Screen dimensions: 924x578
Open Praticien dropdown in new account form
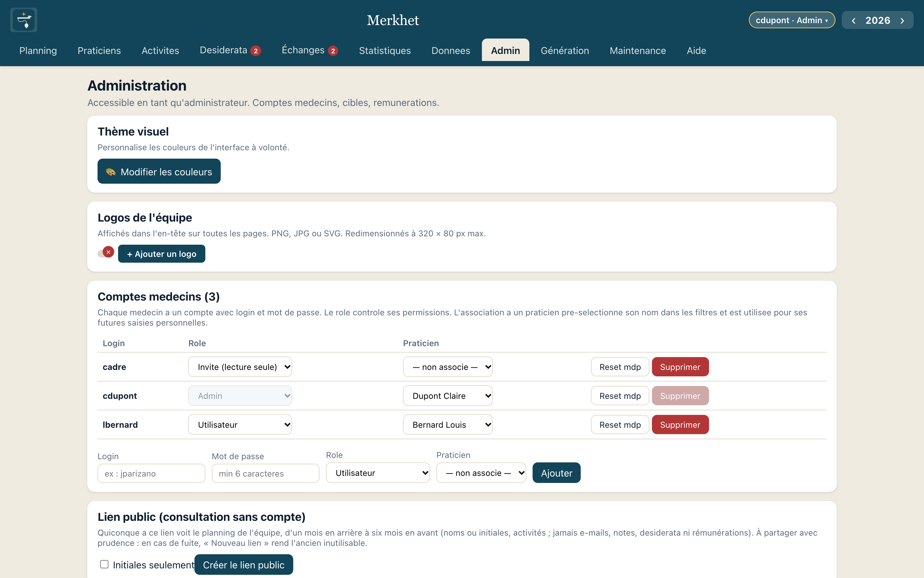pyautogui.click(x=481, y=473)
